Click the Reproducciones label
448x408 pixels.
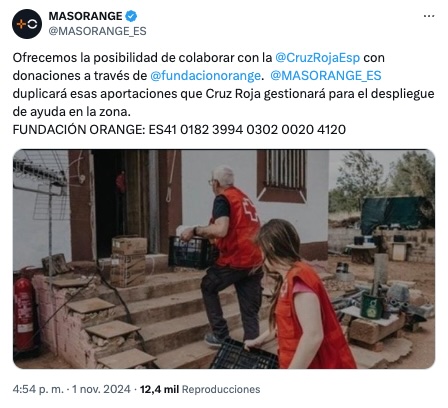click(221, 389)
